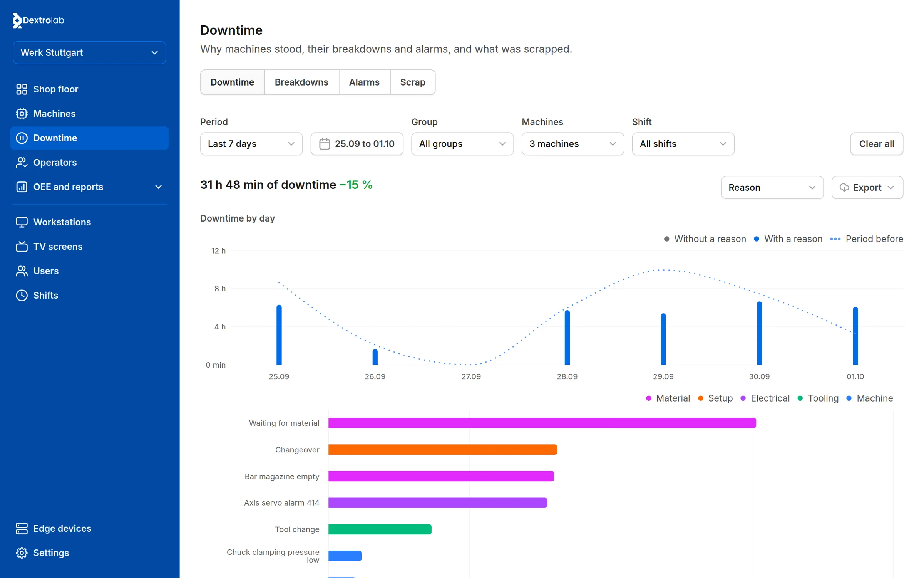Click the Dextrolab logo icon
The image size is (924, 578).
pyautogui.click(x=17, y=20)
